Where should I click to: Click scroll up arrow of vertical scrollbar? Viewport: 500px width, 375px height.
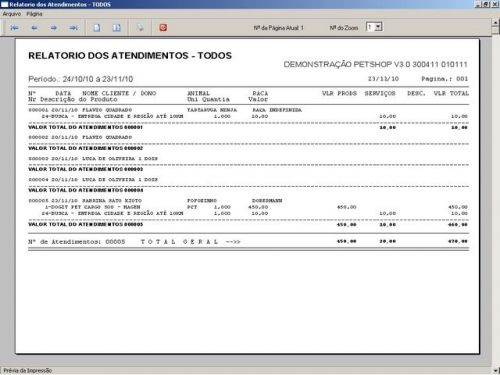click(496, 23)
